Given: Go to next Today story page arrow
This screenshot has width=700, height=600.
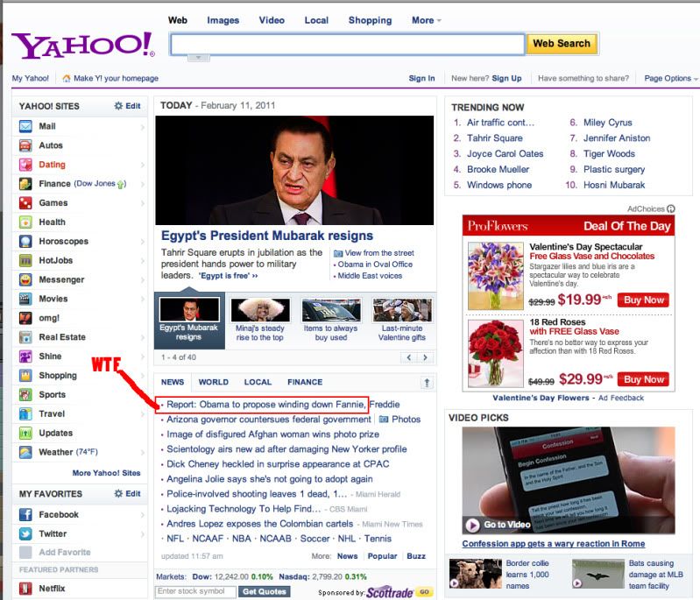Looking at the screenshot, I should tap(425, 357).
